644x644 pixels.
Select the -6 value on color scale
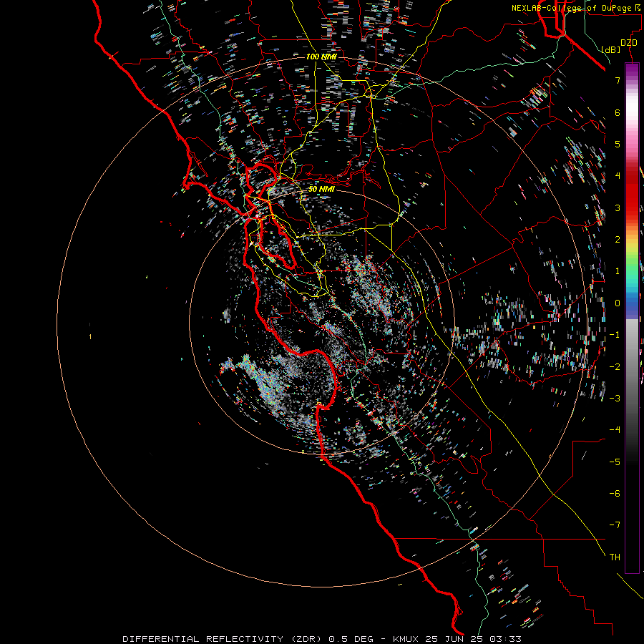(615, 494)
